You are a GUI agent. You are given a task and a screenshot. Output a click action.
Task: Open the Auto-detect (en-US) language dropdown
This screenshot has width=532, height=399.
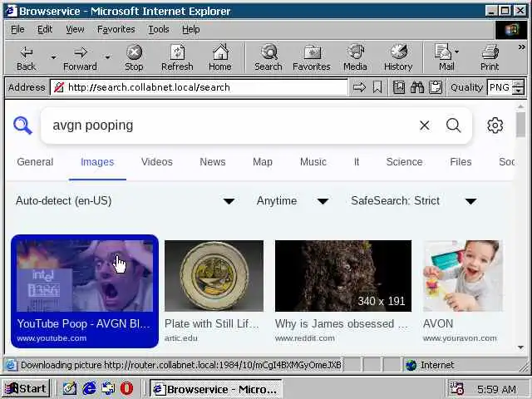tap(126, 201)
